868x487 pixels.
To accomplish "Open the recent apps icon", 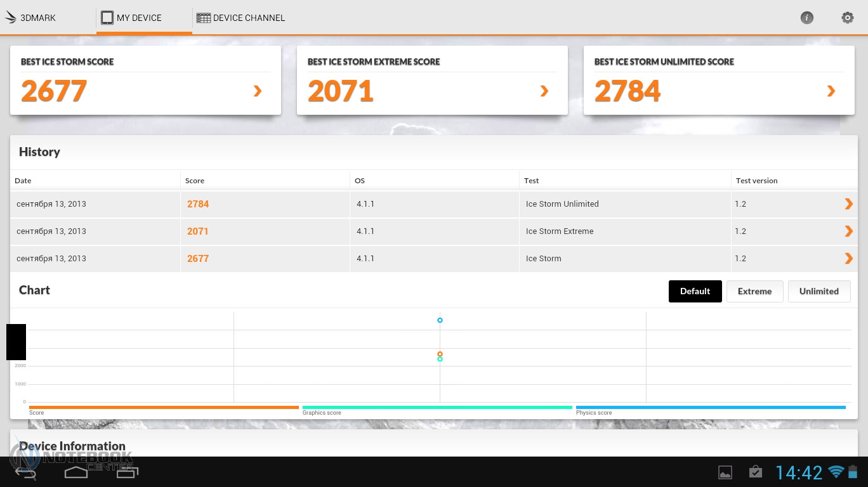I will (127, 472).
